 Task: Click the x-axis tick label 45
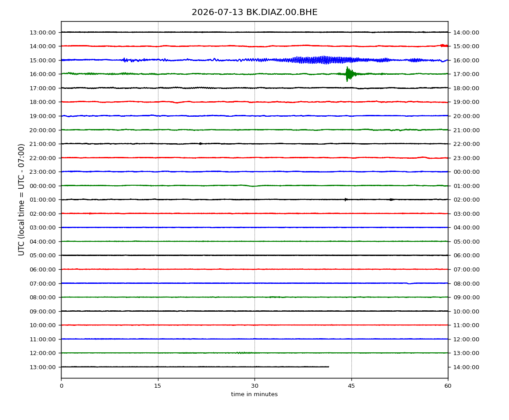(351, 386)
